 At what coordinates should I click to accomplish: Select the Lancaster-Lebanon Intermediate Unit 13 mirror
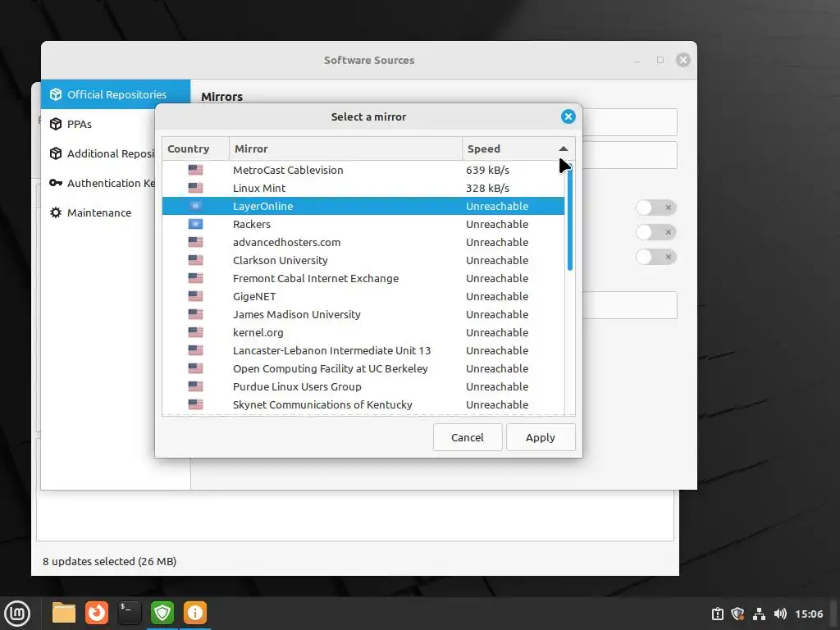pyautogui.click(x=363, y=351)
